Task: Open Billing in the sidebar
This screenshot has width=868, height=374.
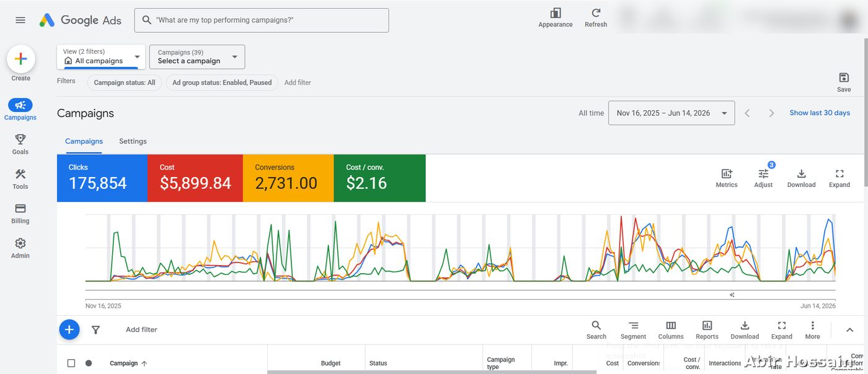Action: (x=20, y=213)
